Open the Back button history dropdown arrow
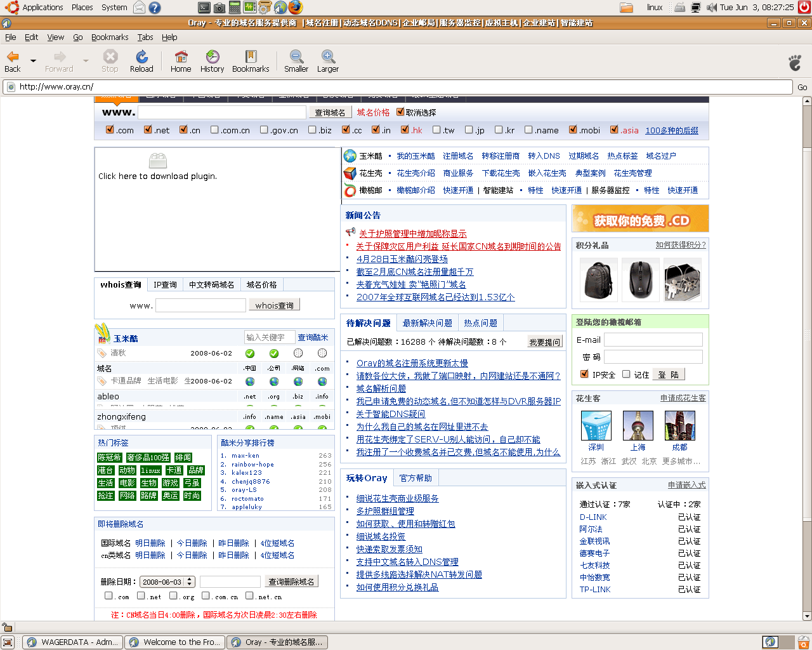Image resolution: width=812 pixels, height=650 pixels. point(33,61)
